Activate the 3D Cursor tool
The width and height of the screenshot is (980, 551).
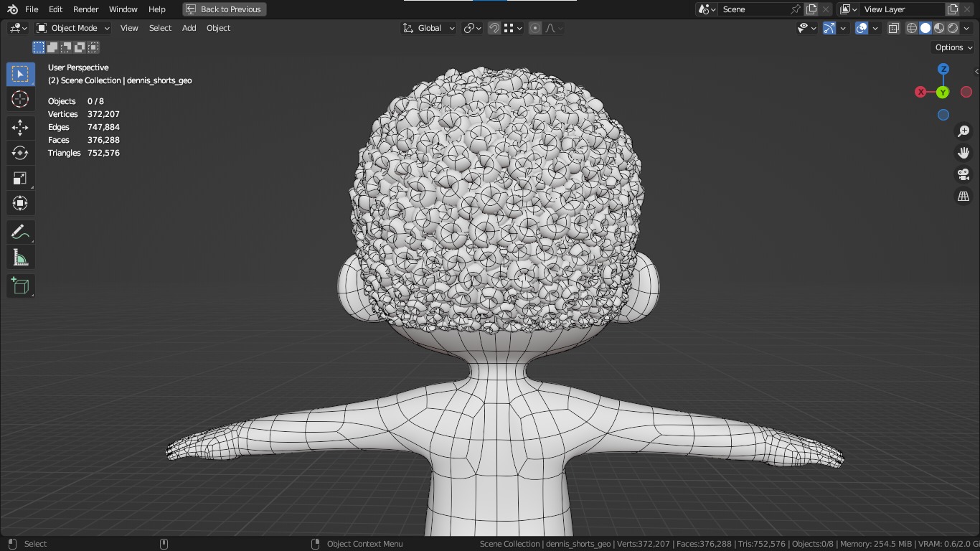point(20,99)
